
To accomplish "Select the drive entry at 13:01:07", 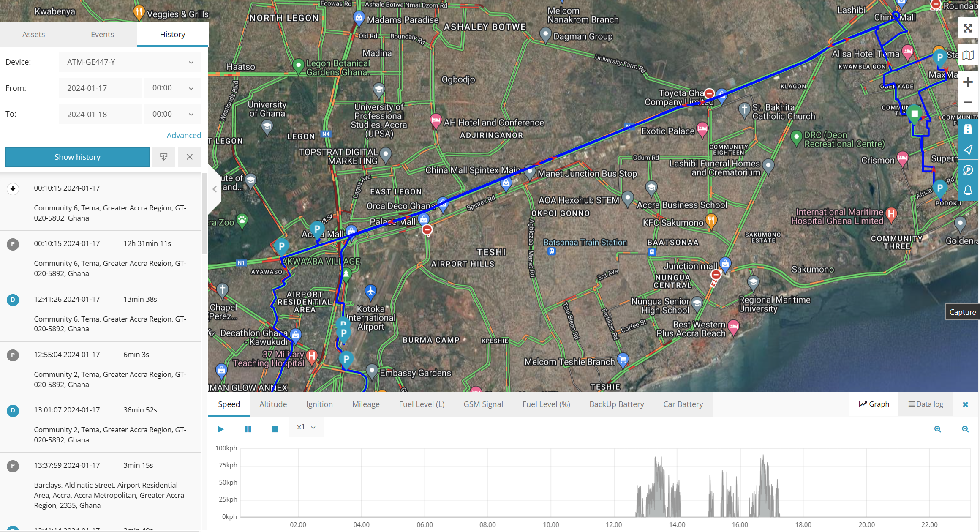I will (101, 425).
